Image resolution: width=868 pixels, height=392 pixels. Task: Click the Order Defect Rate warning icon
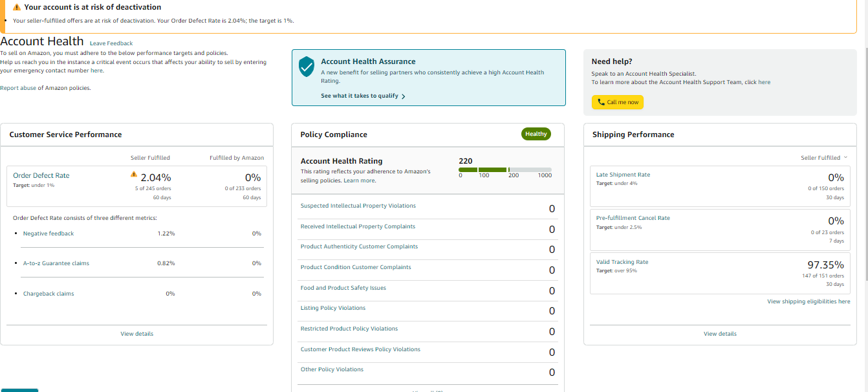pos(134,174)
